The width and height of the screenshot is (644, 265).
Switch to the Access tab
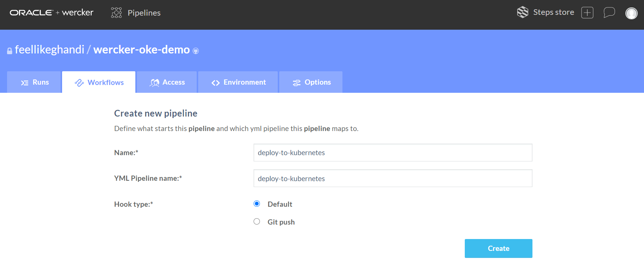tap(167, 82)
